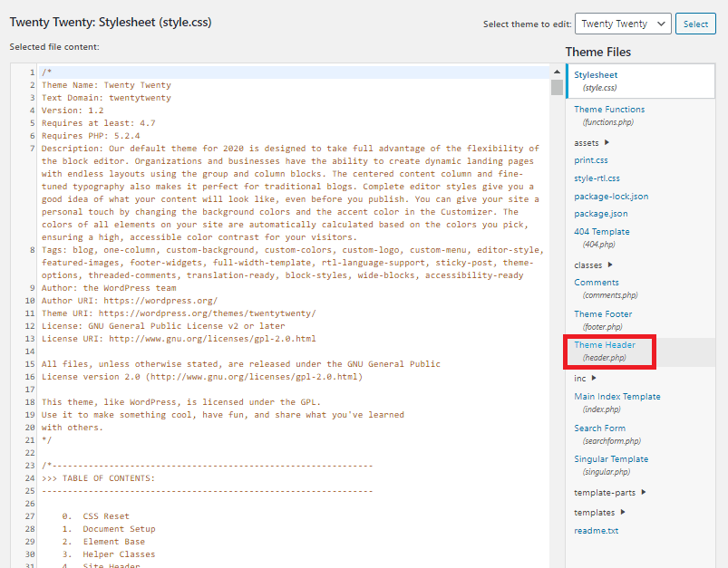
Task: Open readme.txt in Theme Files
Action: click(597, 531)
